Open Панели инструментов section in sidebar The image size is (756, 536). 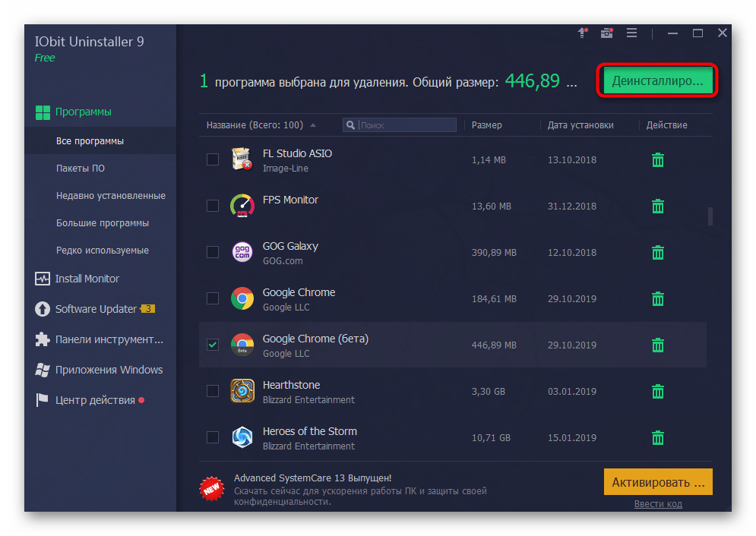click(109, 339)
